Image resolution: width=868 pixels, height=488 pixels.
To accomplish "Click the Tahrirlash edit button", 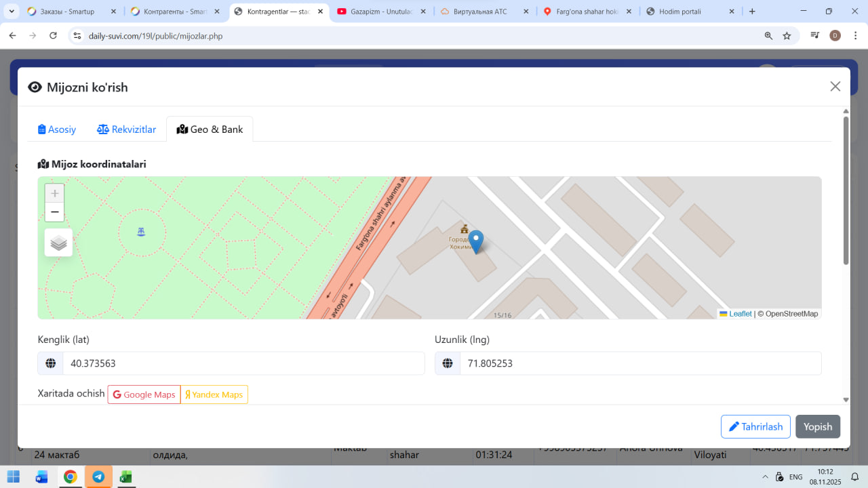I will 755,427.
